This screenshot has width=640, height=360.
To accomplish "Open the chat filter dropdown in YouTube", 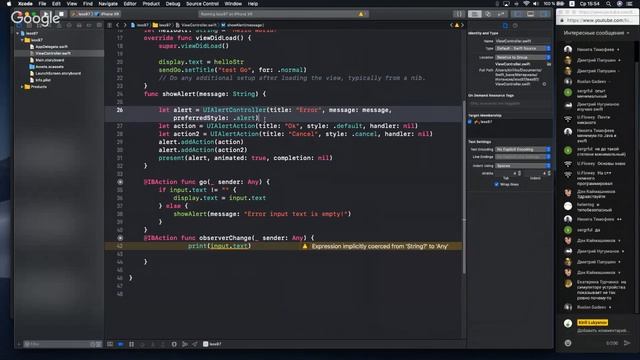I will (596, 33).
